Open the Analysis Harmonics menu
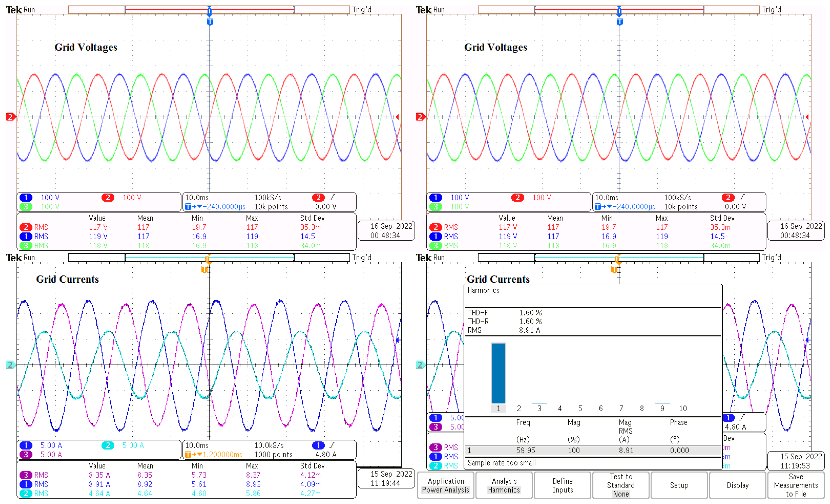Screen dimensions: 830x504 pyautogui.click(x=504, y=485)
